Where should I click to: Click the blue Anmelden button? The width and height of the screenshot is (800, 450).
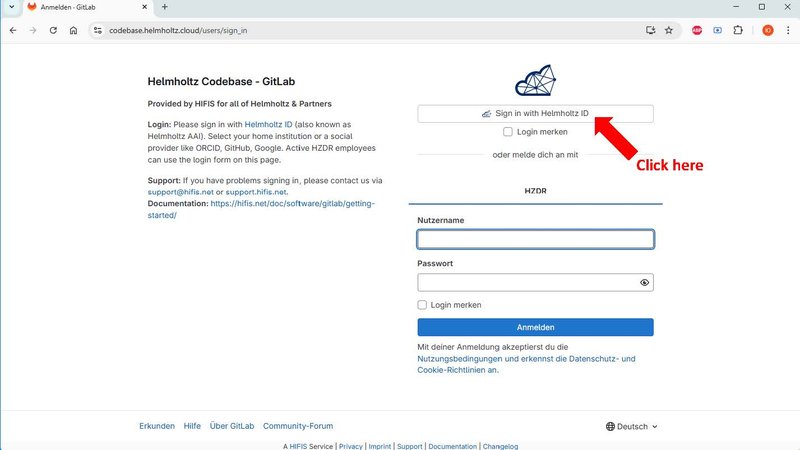point(535,328)
